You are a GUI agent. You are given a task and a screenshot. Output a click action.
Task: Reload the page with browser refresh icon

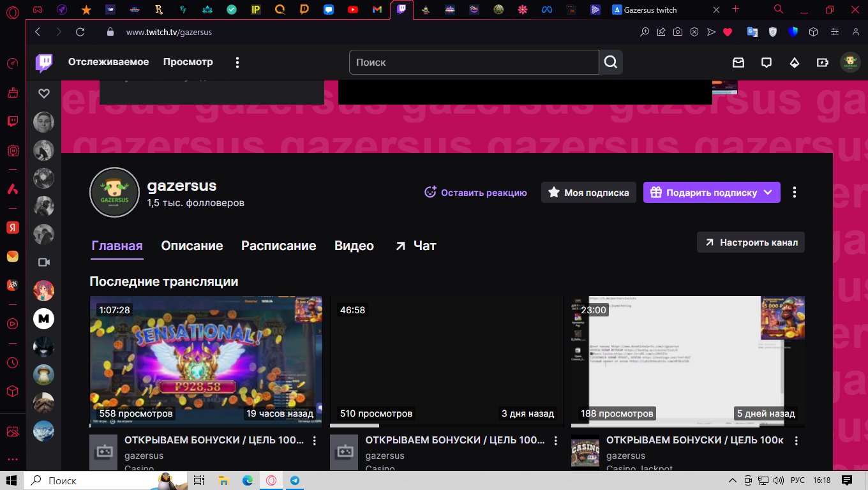(80, 32)
